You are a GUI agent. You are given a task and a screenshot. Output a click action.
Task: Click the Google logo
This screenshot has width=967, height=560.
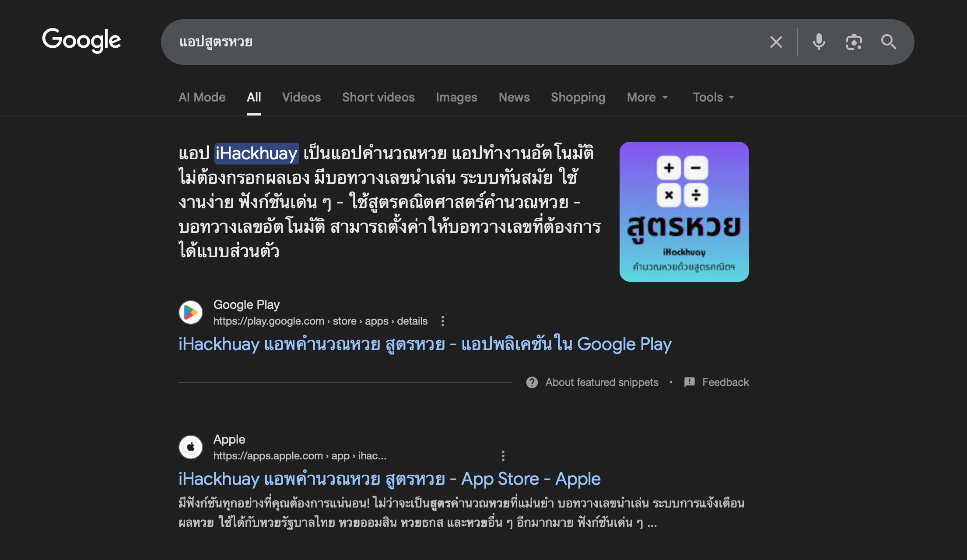(x=81, y=40)
